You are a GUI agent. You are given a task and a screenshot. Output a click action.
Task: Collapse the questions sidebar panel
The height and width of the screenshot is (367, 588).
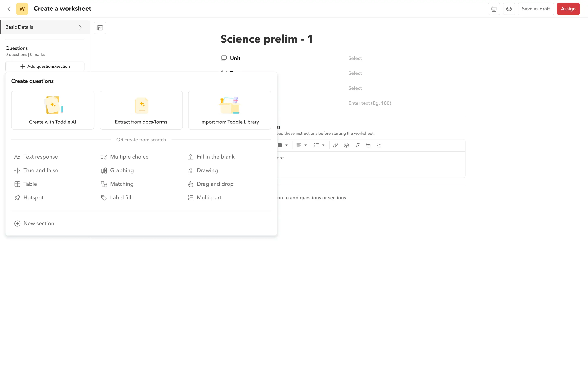(x=100, y=28)
